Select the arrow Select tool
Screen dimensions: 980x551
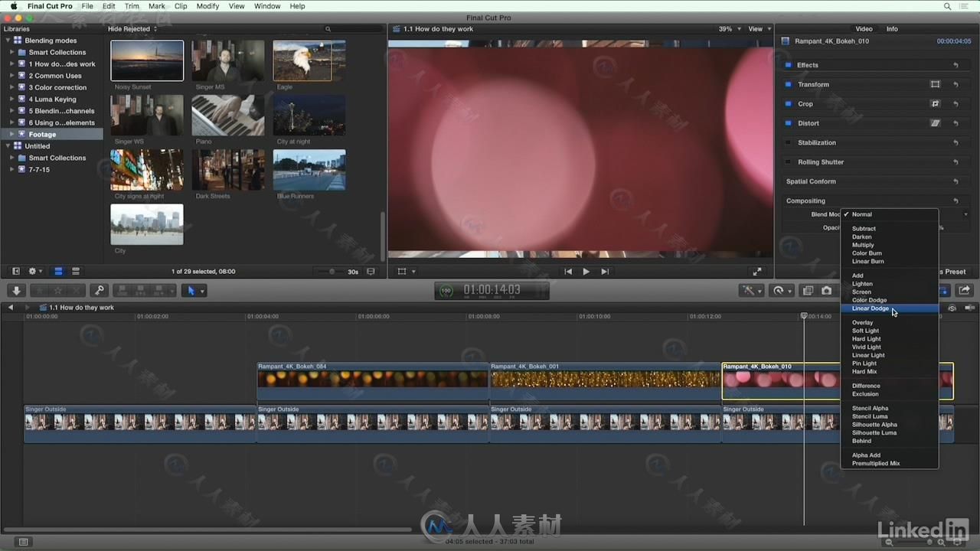pos(191,291)
